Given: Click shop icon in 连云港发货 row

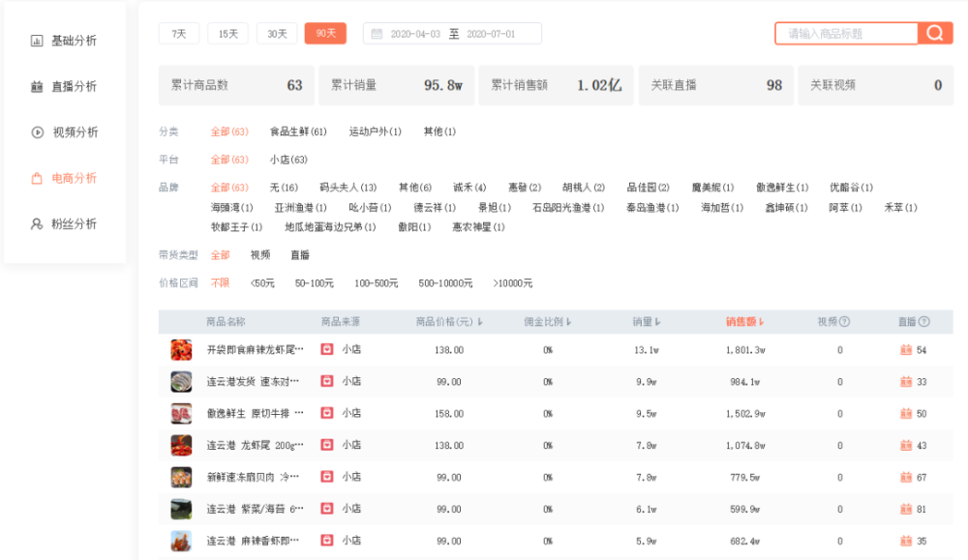Looking at the screenshot, I should tap(327, 381).
